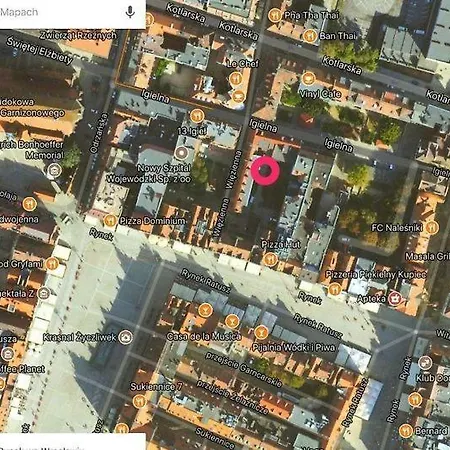Tap the microphone voice search icon

[x=130, y=12]
